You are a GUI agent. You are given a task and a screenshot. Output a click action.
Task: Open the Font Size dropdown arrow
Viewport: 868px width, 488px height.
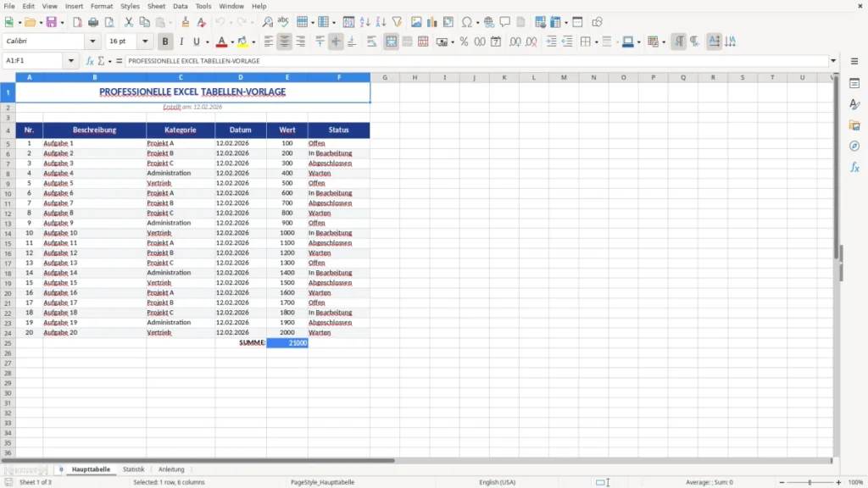145,41
